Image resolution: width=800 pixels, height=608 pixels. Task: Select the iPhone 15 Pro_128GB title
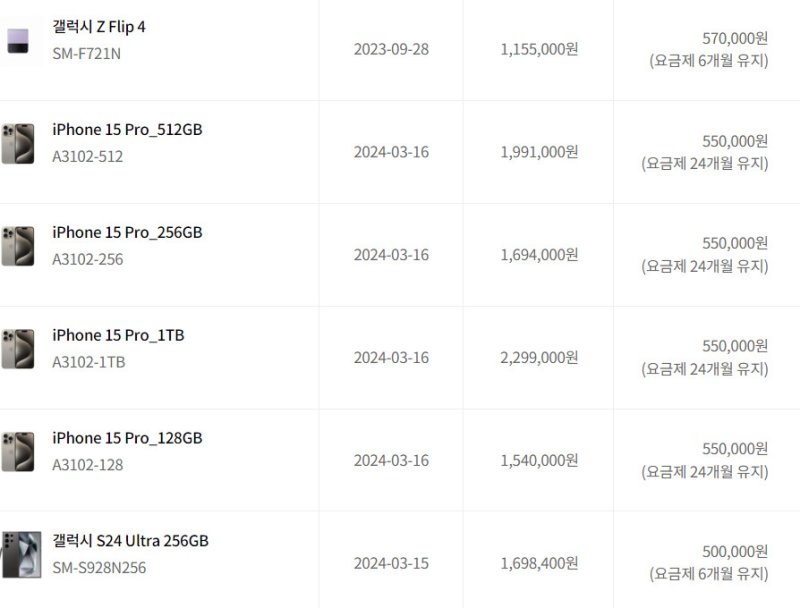[127, 439]
